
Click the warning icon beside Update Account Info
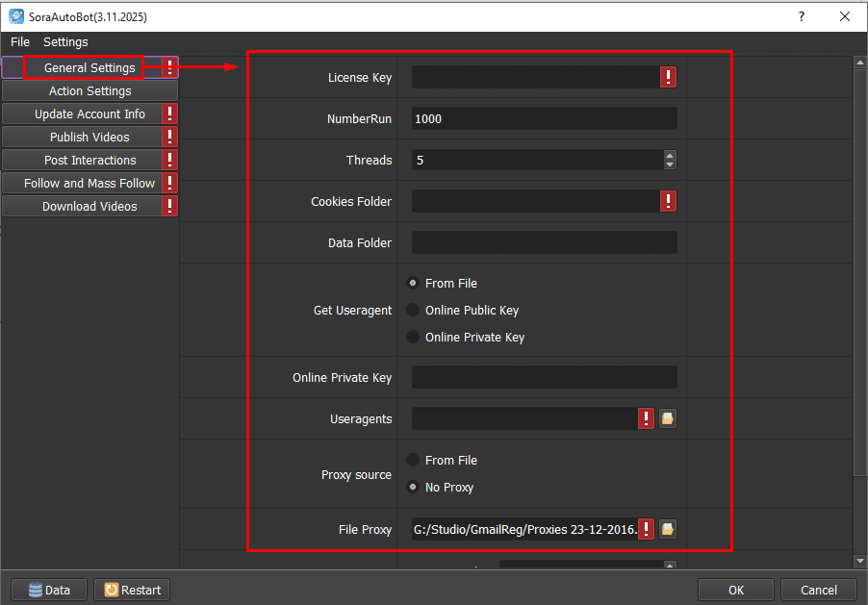pos(170,114)
